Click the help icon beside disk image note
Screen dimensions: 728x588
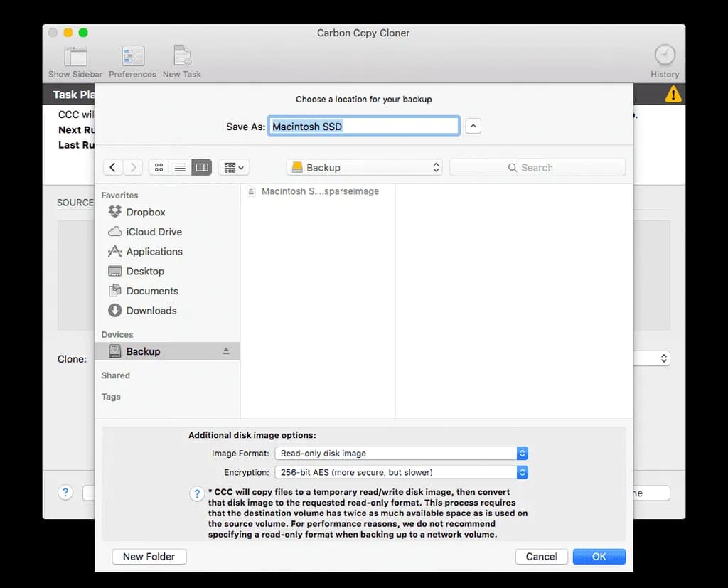coord(197,494)
